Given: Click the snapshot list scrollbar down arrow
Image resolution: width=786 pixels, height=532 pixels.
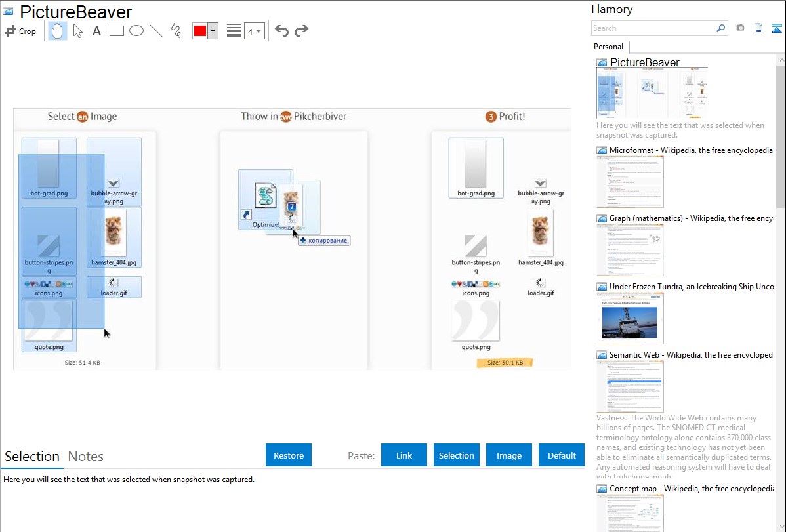Looking at the screenshot, I should pyautogui.click(x=781, y=527).
